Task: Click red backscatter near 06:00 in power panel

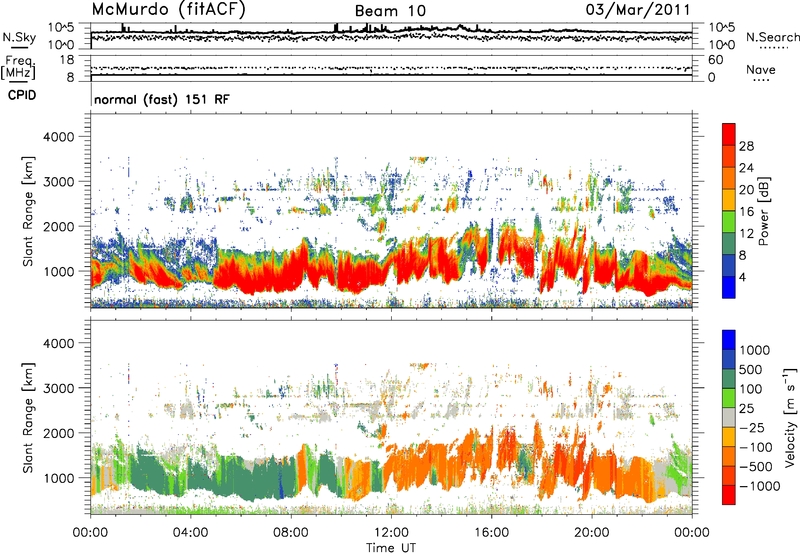Action: click(x=245, y=278)
